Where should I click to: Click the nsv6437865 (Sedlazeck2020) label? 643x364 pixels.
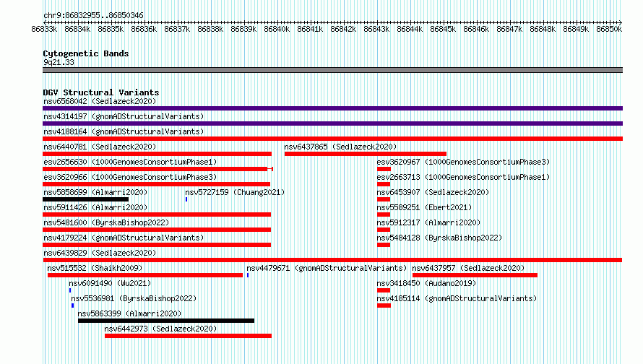pos(340,147)
